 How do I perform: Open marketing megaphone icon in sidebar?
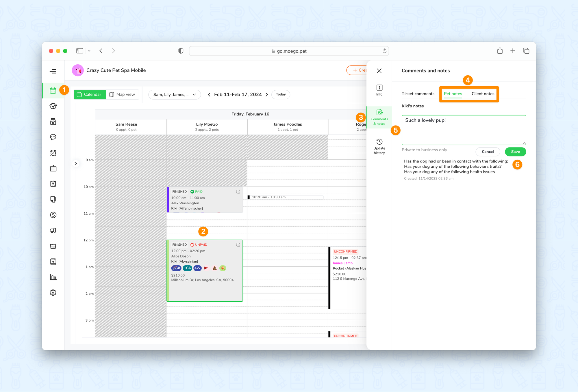click(x=53, y=230)
